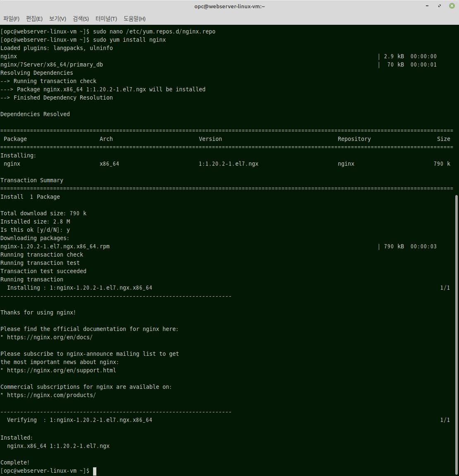
Task: Click the 'sudo nano /etc/yum.repos.d/nginx.repo' command
Action: click(154, 31)
